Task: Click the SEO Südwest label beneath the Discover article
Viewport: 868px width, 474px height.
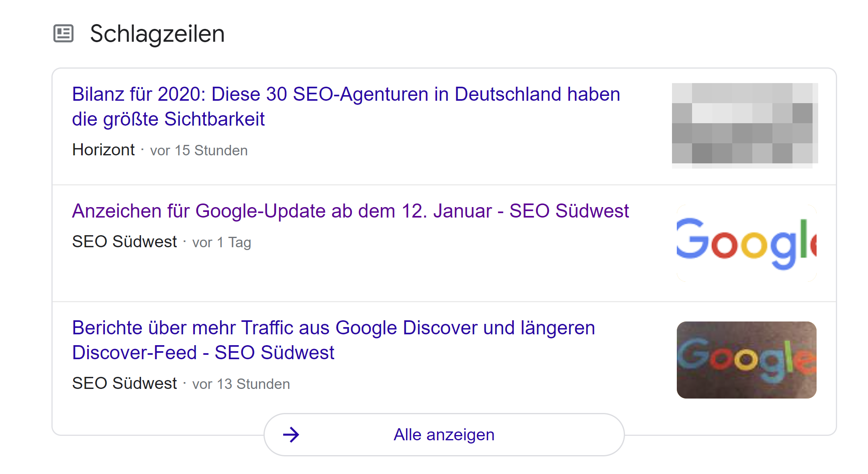Action: click(124, 383)
